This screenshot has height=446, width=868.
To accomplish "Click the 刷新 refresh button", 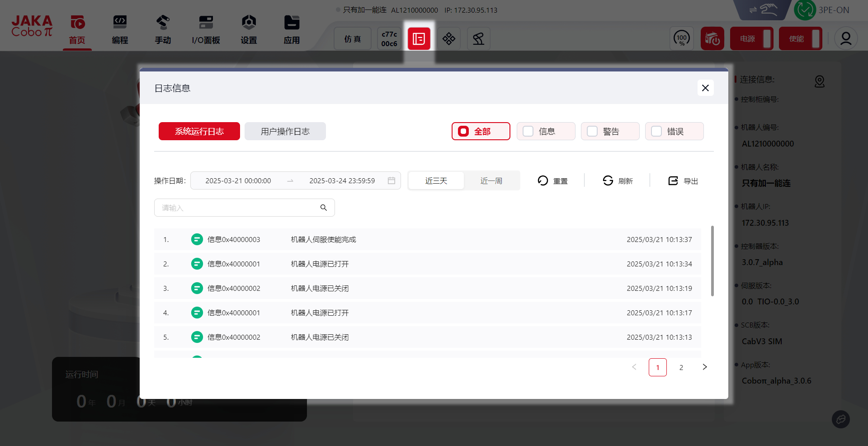I will tap(618, 181).
